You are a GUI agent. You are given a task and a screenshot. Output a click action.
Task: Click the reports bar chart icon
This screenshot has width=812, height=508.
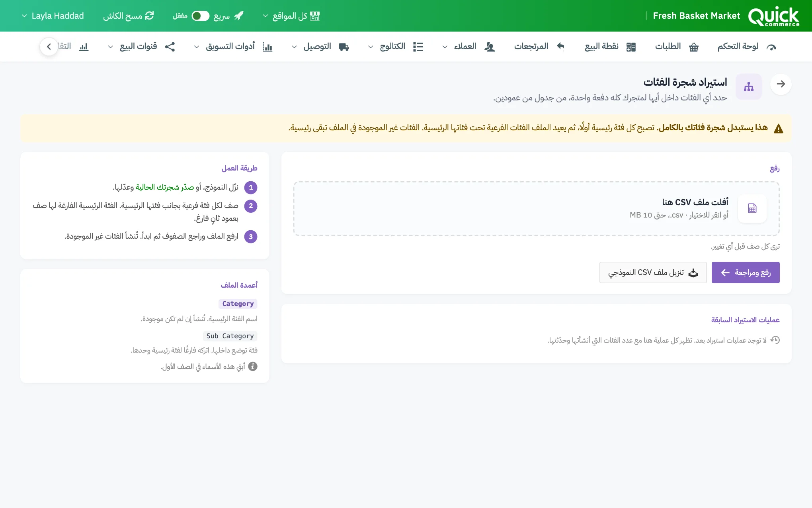pos(84,47)
